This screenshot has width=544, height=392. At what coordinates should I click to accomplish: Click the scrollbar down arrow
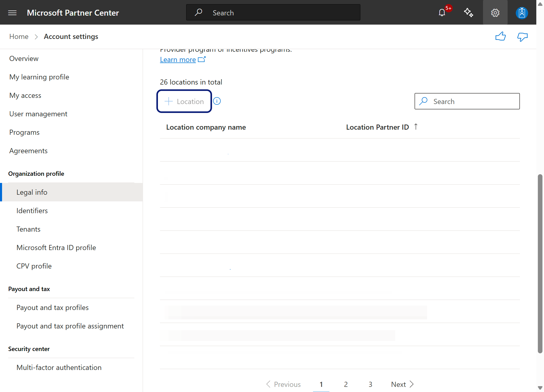tap(540, 388)
